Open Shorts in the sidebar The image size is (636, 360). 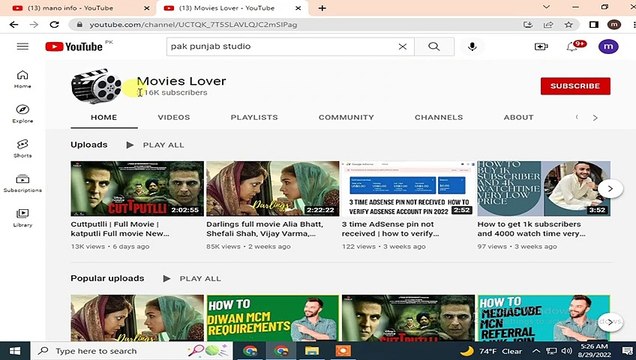[x=23, y=148]
